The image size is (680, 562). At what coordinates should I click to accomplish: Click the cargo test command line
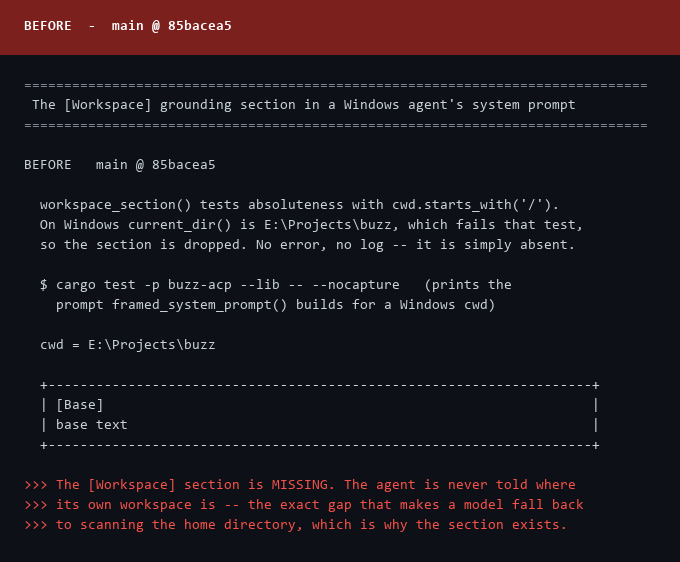(220, 285)
